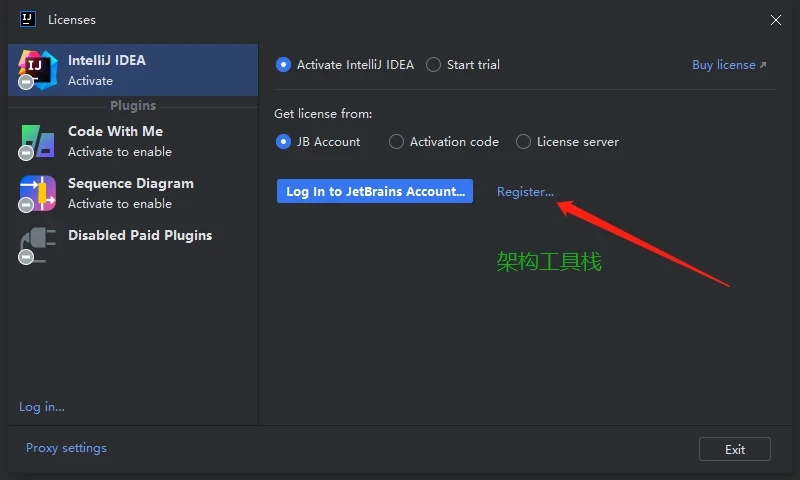Click the IntelliJ logo in title bar
Image resolution: width=800 pixels, height=480 pixels.
pos(28,19)
